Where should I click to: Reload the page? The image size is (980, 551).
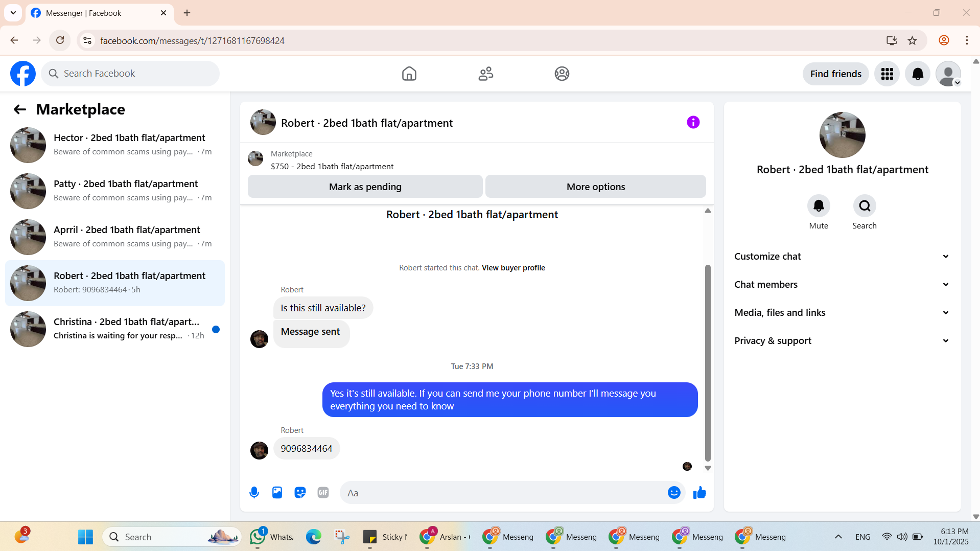point(60,40)
